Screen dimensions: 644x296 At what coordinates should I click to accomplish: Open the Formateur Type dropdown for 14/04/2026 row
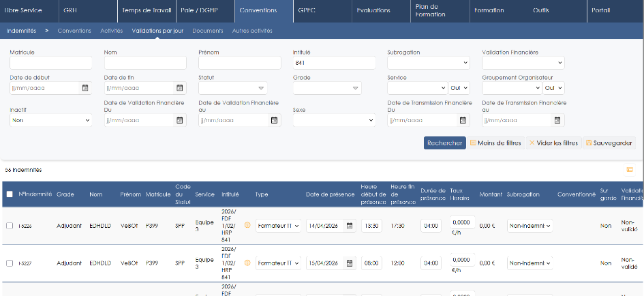(x=279, y=226)
